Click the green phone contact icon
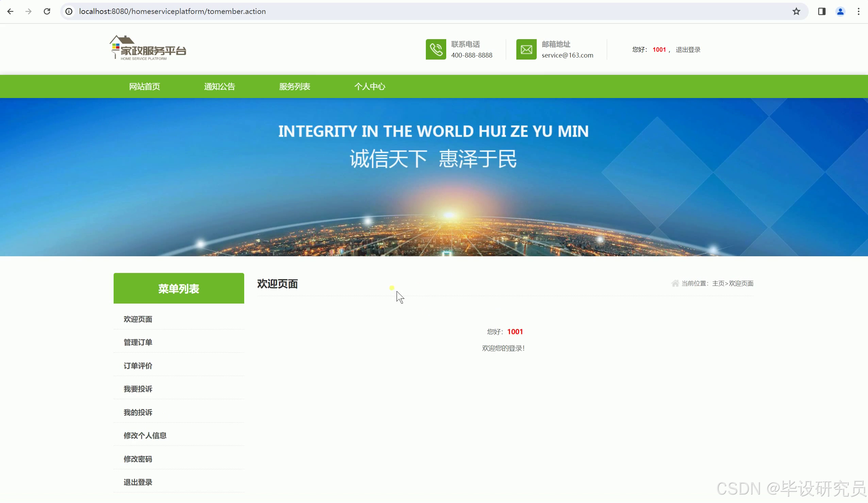Screen dimensions: 868x503 tap(436, 49)
